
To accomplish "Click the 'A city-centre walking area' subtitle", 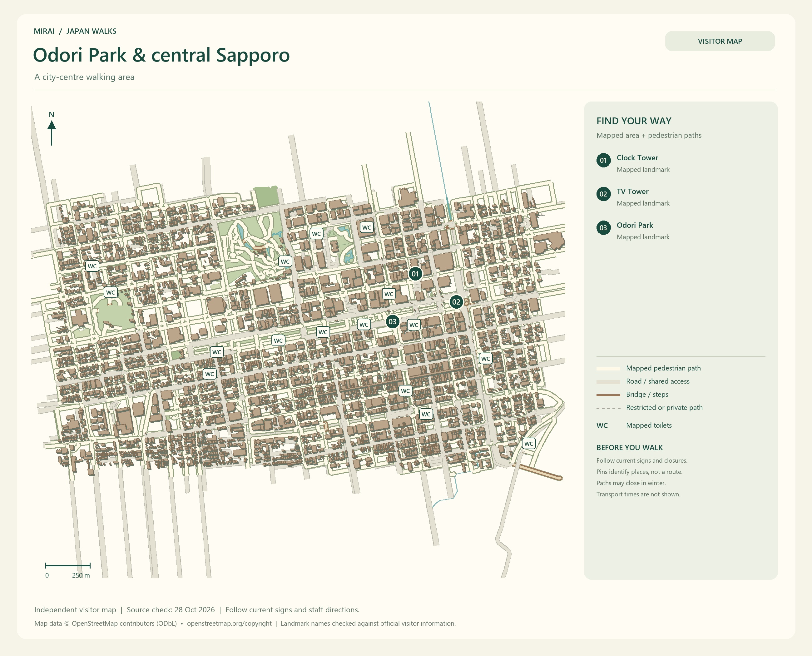I will (84, 77).
